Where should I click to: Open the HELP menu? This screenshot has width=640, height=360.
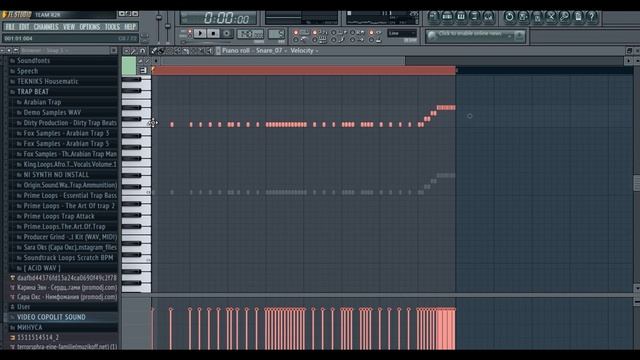click(130, 27)
